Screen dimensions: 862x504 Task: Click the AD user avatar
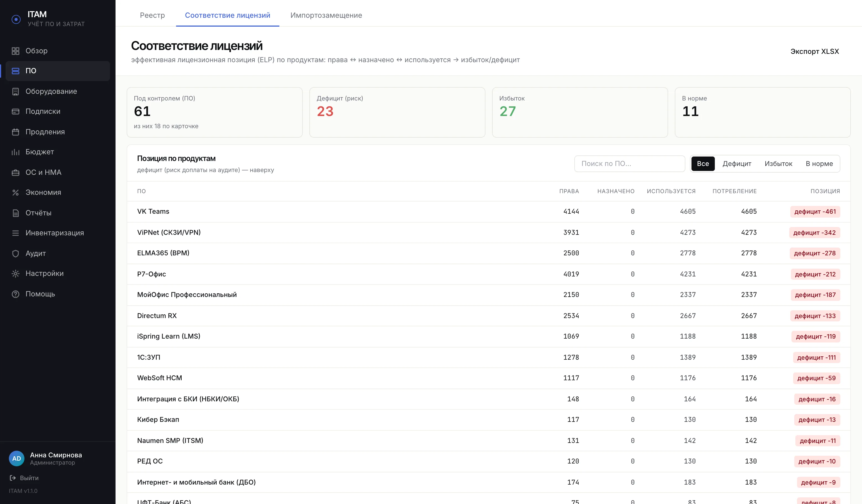[x=16, y=458]
